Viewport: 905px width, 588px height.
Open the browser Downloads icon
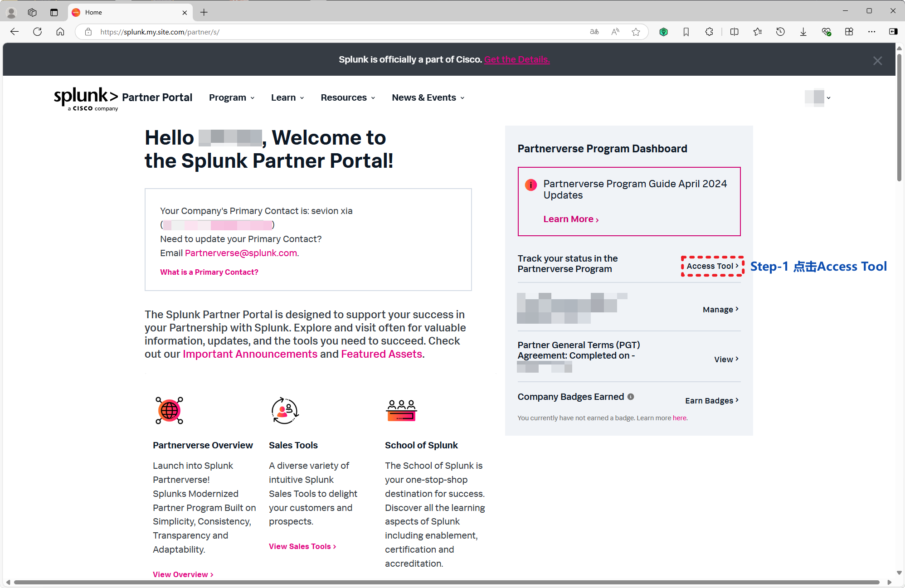(x=803, y=32)
